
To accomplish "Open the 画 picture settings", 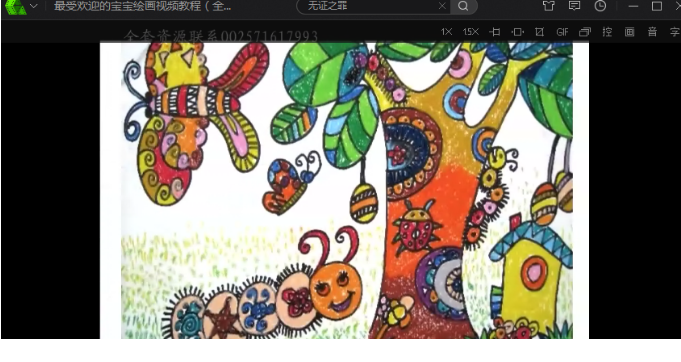I will point(629,32).
